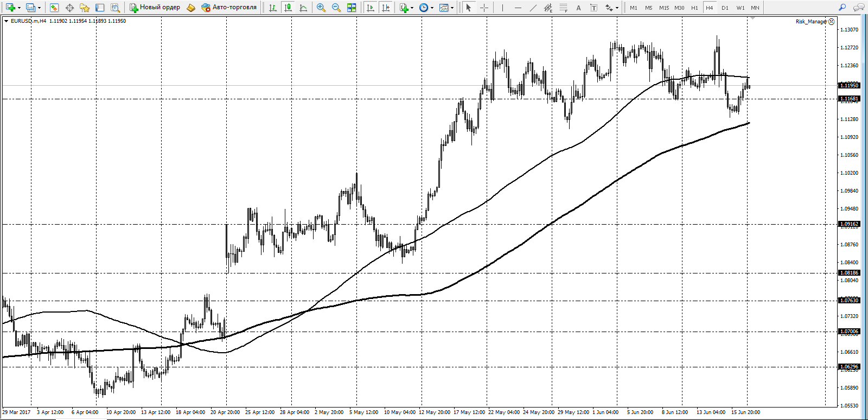868x420 pixels.
Task: Zoom in on the chart
Action: 321,8
